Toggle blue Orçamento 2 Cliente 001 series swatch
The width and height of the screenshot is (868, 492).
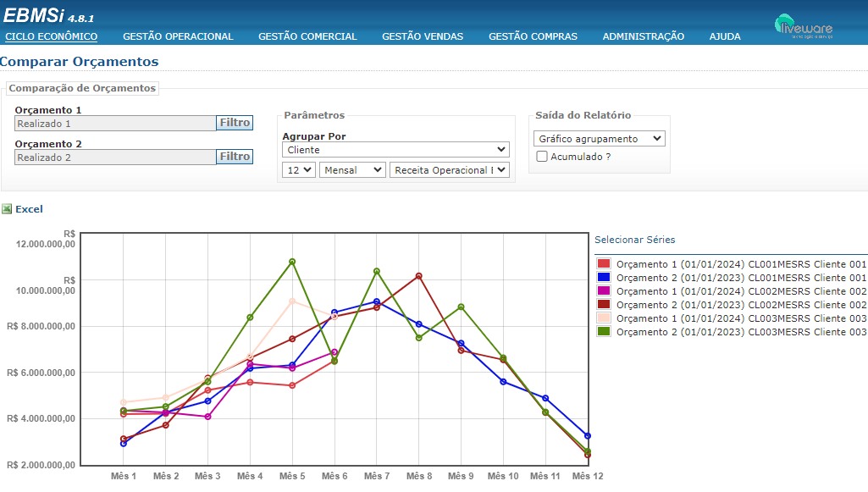(604, 278)
